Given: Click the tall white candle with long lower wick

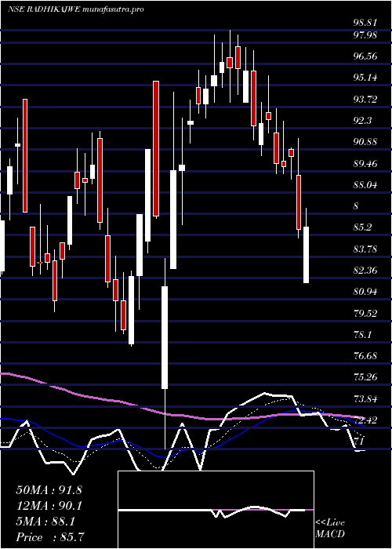Looking at the screenshot, I should pyautogui.click(x=165, y=337).
